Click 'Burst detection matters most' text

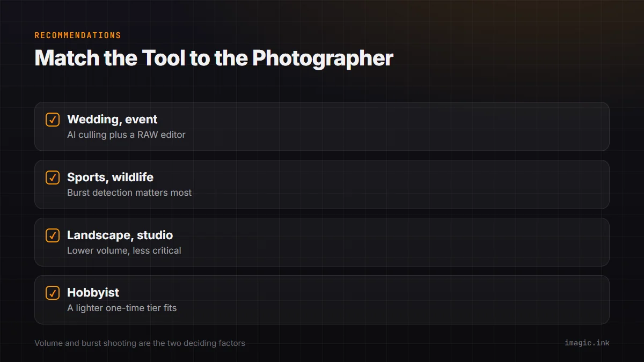point(129,193)
